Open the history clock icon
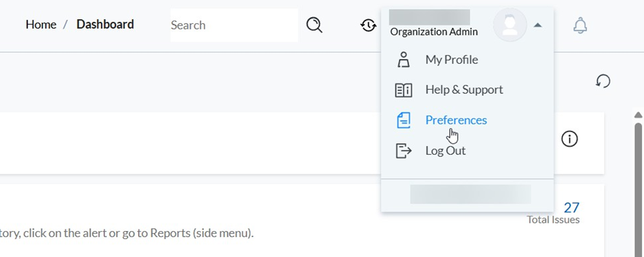This screenshot has height=257, width=644. (x=369, y=25)
